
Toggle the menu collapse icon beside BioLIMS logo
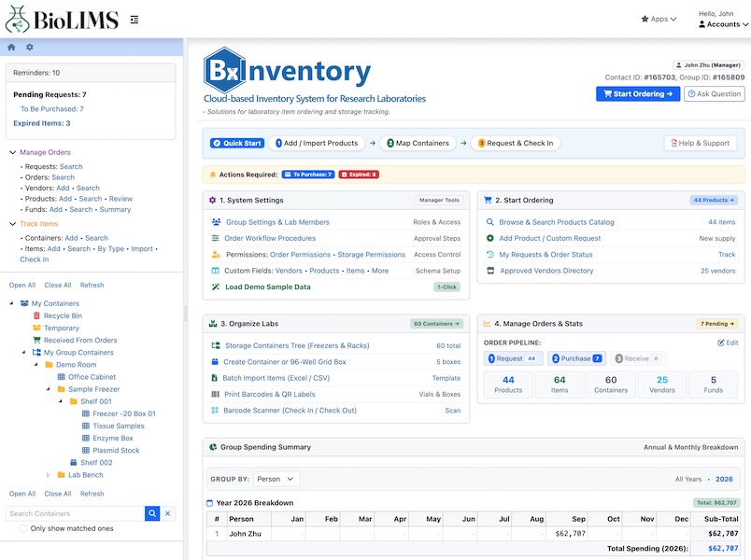(135, 20)
